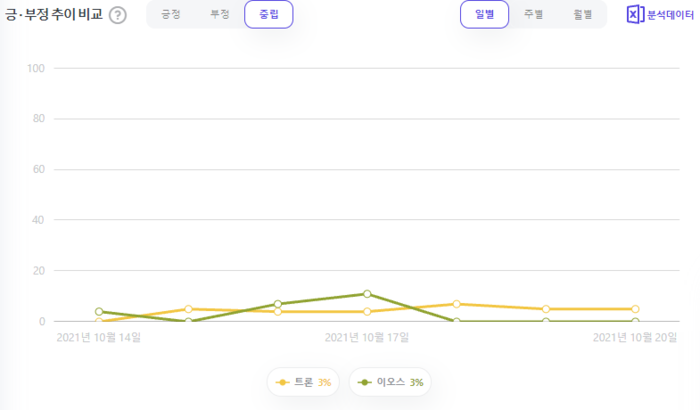Viewport: 700px width, 410px height.
Task: Click 트론 data point on October 20
Action: coord(635,309)
